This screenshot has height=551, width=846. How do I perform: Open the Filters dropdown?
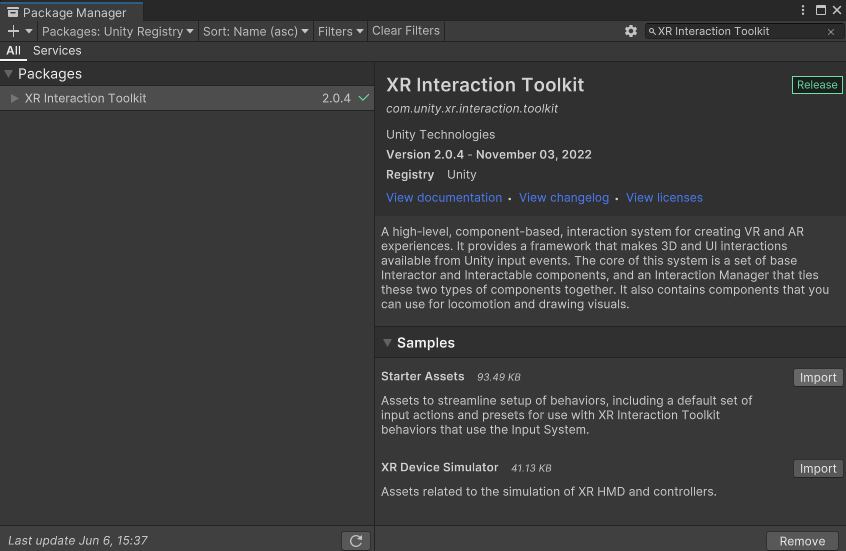(x=340, y=31)
